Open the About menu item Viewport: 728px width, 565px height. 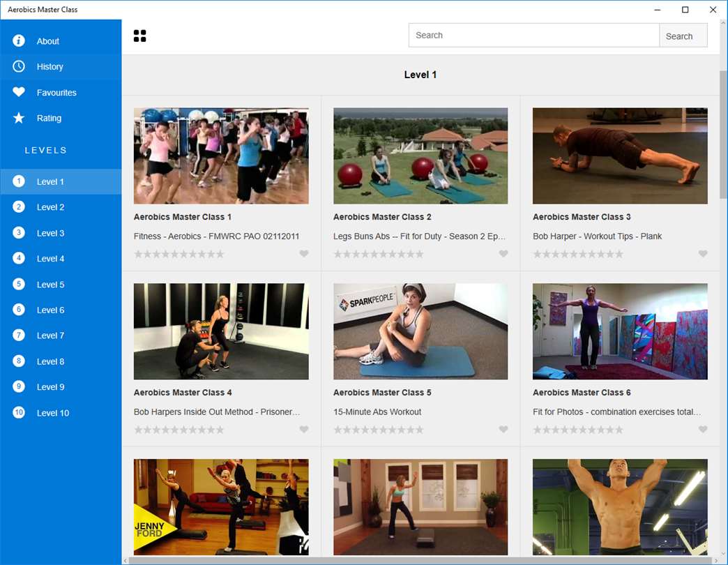click(61, 41)
